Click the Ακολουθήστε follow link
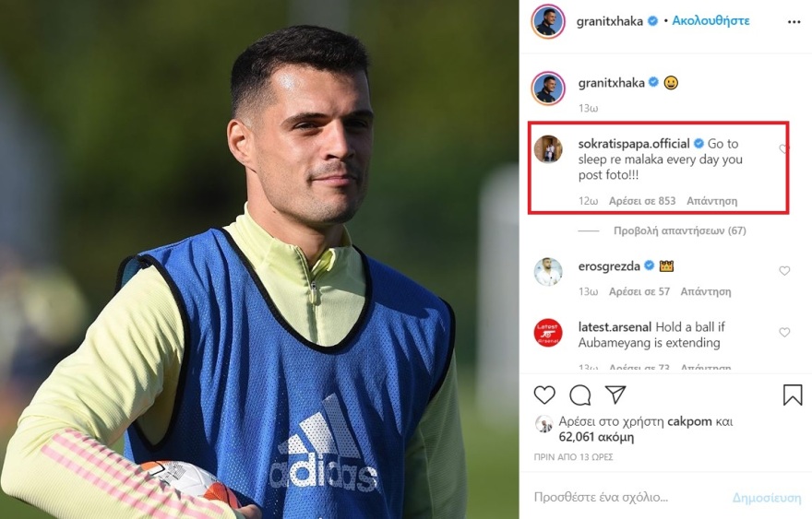 tap(710, 20)
